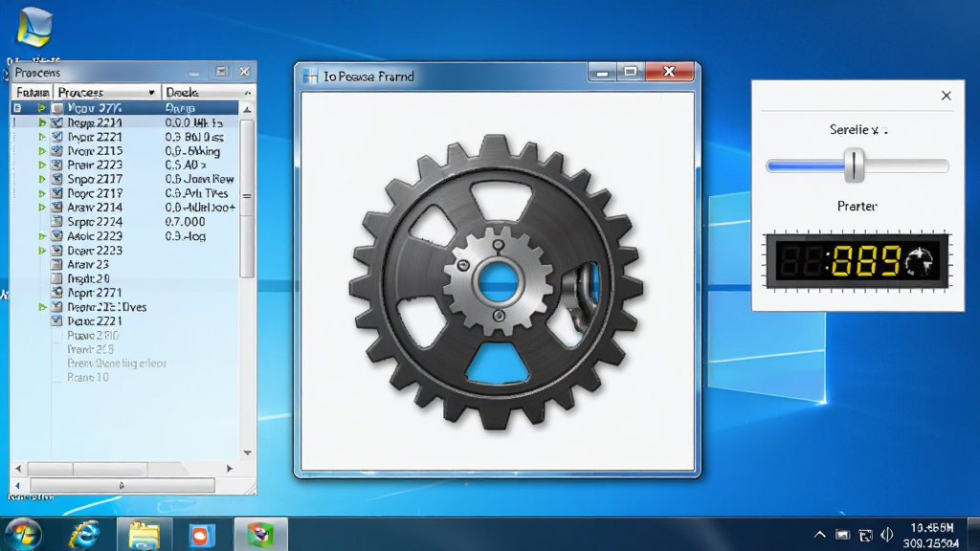The height and width of the screenshot is (551, 980).
Task: Open the volume speaker icon in the tray
Action: tap(887, 535)
